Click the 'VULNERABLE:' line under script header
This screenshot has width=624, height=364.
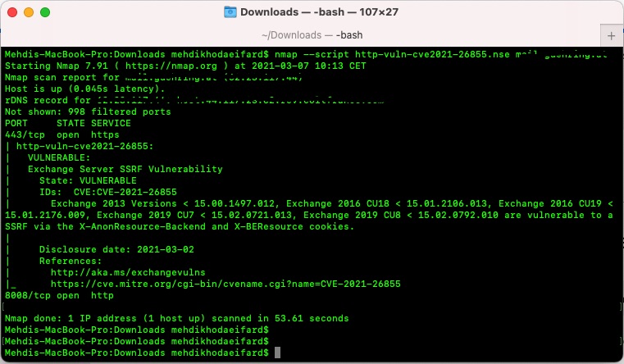(x=59, y=157)
